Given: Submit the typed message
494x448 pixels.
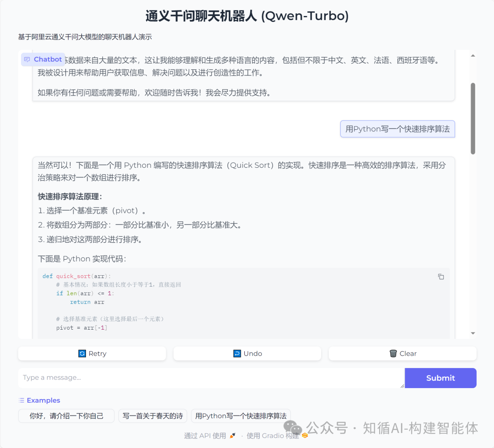Looking at the screenshot, I should click(440, 378).
